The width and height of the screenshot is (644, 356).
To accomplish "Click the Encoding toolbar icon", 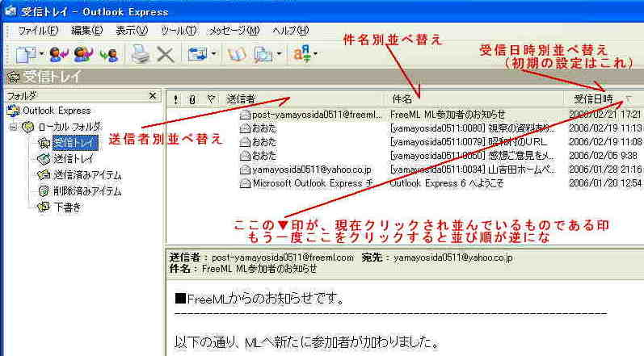I will [302, 54].
